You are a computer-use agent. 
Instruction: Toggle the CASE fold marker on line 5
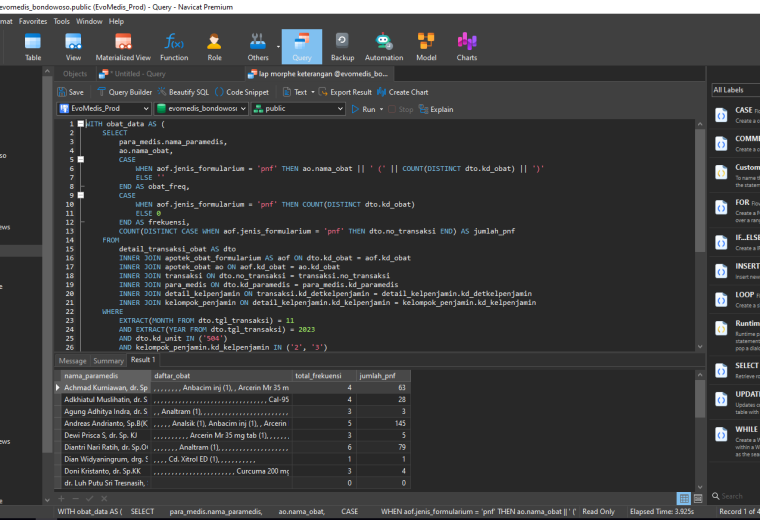pos(81,159)
